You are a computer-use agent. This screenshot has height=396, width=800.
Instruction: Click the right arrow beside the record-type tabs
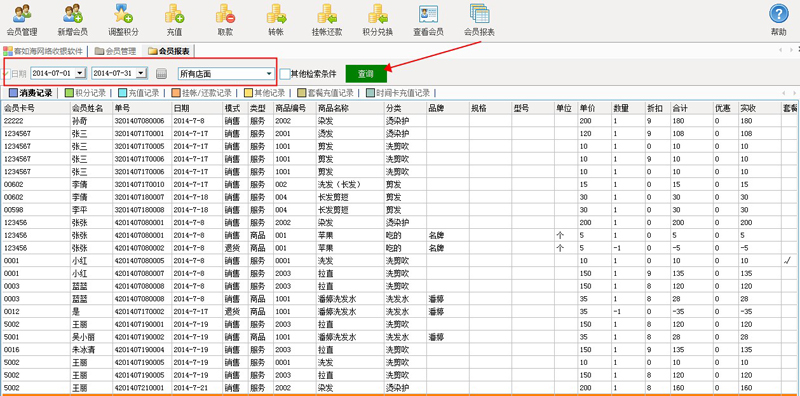tap(794, 93)
